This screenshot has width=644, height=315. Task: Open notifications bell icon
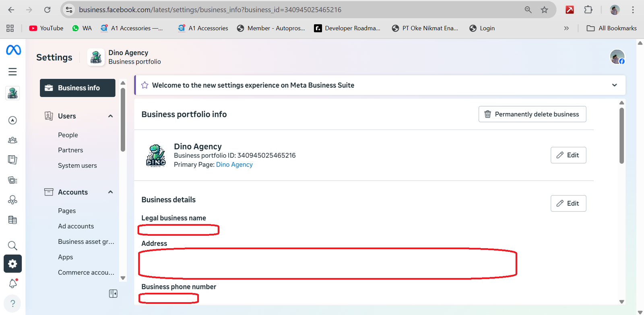click(x=13, y=283)
